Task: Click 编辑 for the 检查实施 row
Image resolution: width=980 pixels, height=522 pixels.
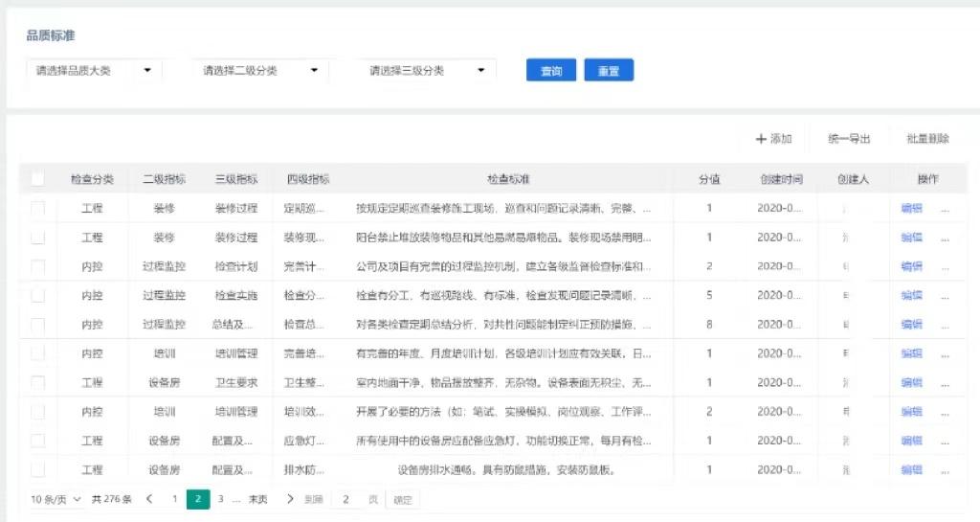Action: [x=912, y=295]
